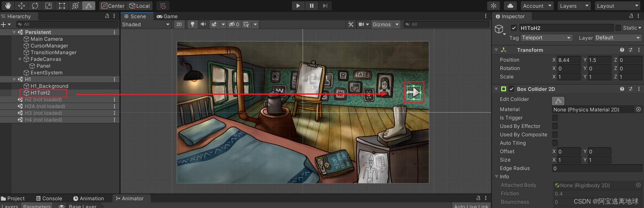Open Collaborate services icon
The image size is (644, 208).
pyautogui.click(x=494, y=6)
